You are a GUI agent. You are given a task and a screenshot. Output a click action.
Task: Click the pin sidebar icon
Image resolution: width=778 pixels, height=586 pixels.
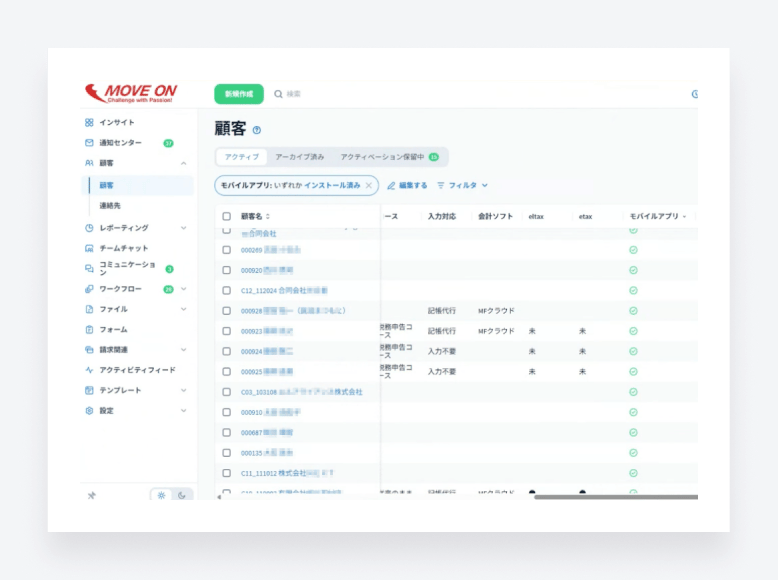(x=92, y=495)
